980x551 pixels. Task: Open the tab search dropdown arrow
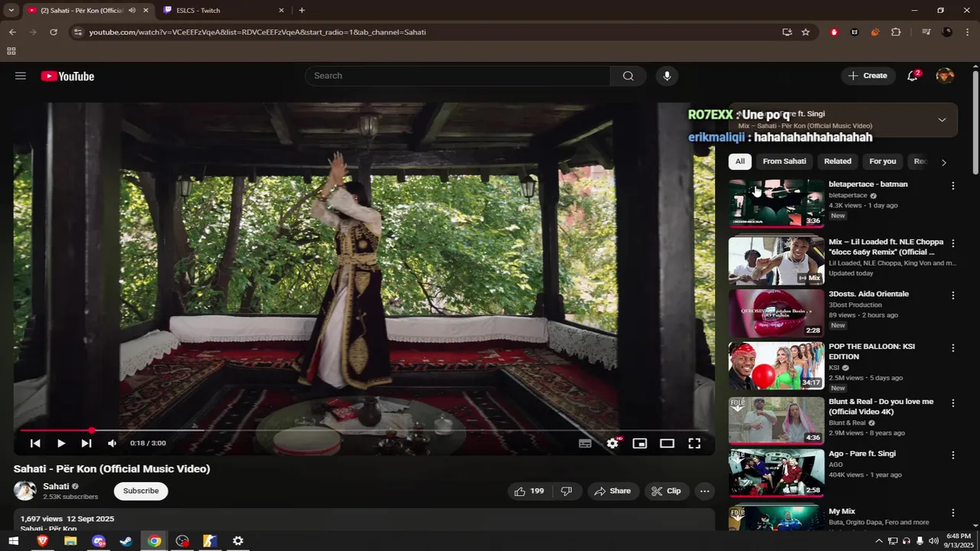[11, 11]
